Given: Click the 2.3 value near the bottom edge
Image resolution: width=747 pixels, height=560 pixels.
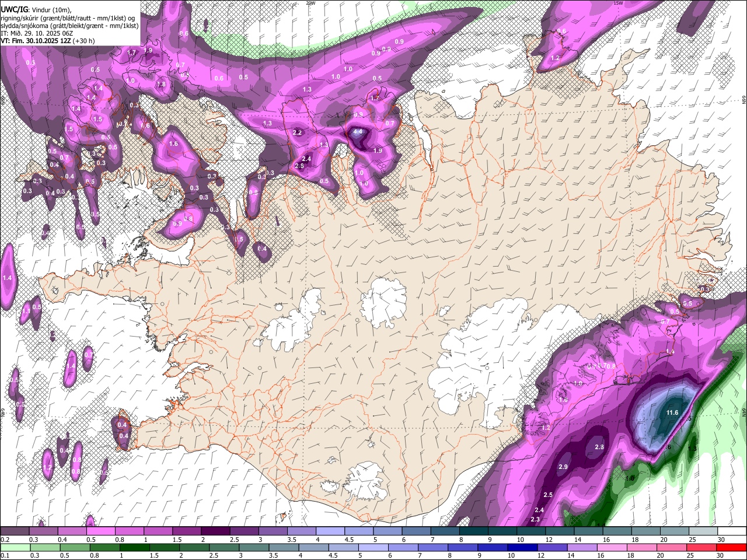Looking at the screenshot, I should pos(535,519).
